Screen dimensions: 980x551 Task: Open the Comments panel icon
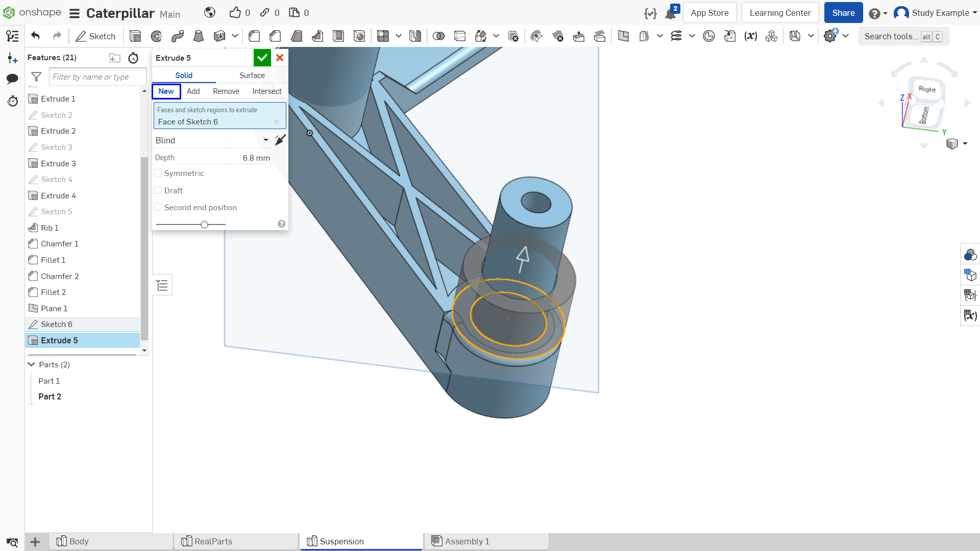12,79
